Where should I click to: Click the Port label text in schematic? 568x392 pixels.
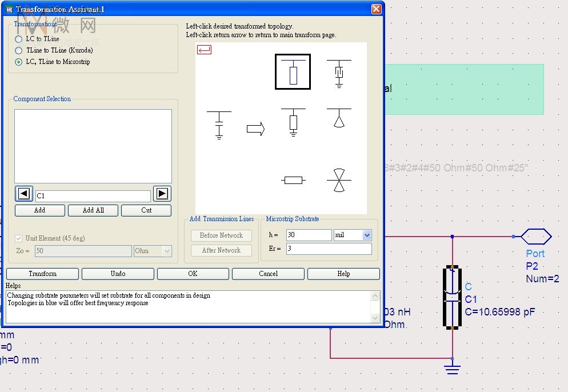tap(535, 254)
